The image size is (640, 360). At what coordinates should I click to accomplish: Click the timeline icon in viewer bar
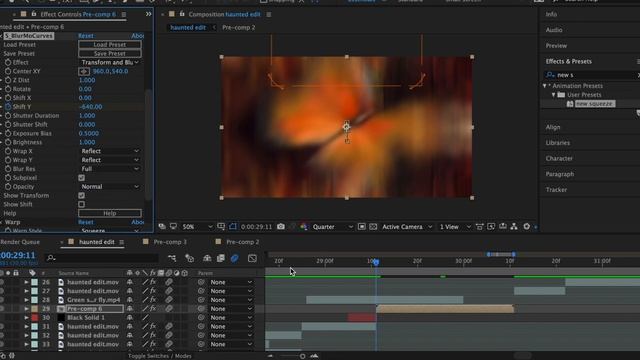[x=502, y=227]
